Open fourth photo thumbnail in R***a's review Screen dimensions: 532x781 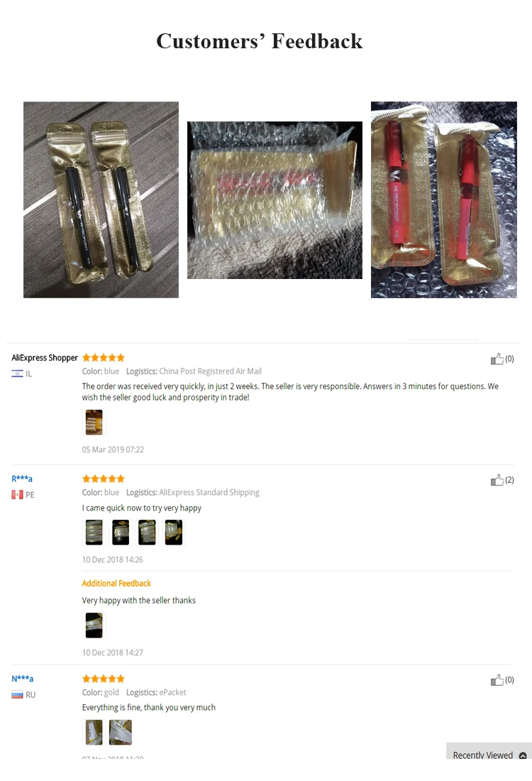pyautogui.click(x=174, y=532)
